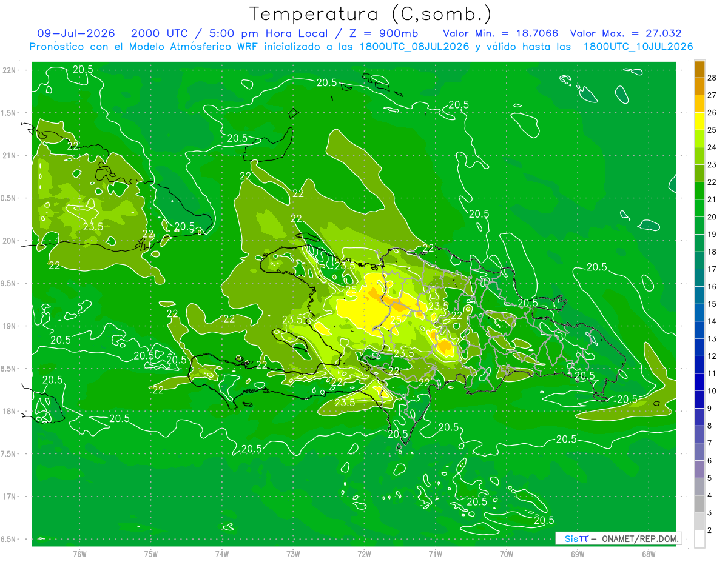Click the dark blue swatch between 10 and 11

(x=699, y=383)
